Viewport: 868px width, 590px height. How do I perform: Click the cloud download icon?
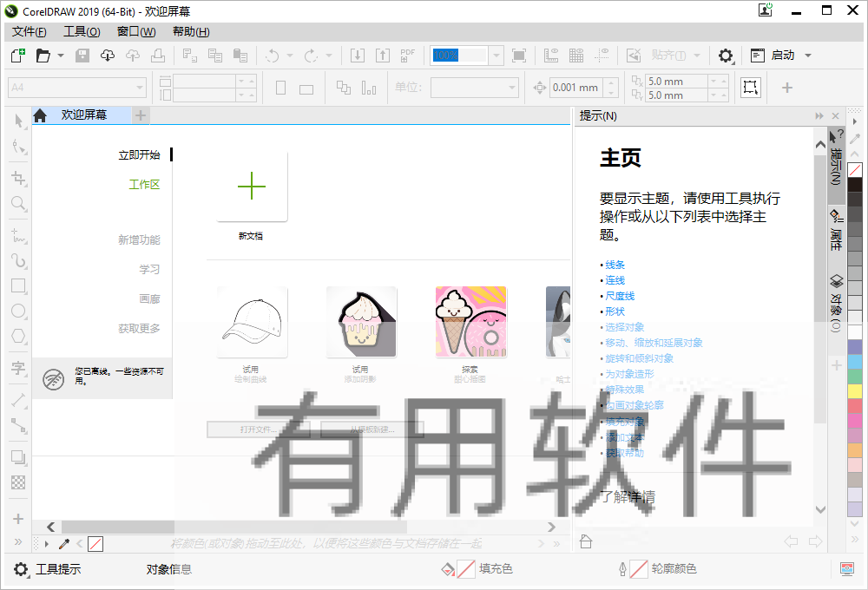point(108,56)
